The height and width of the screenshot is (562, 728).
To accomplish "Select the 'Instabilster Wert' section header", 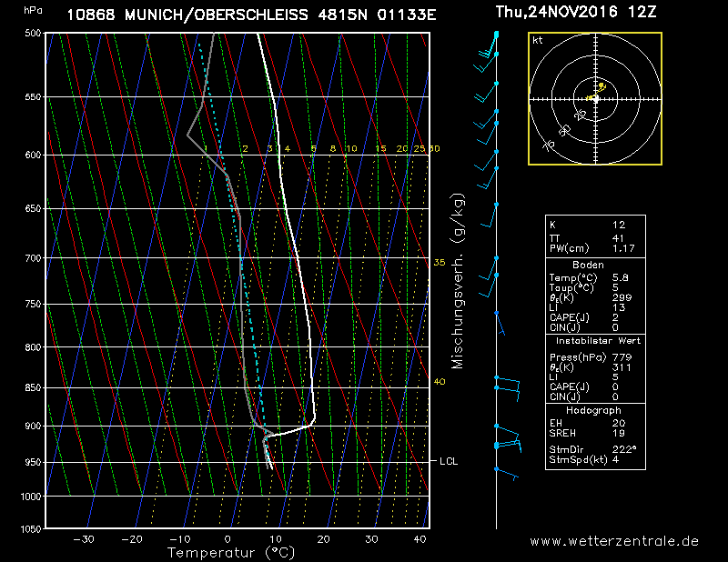I will pos(596,340).
